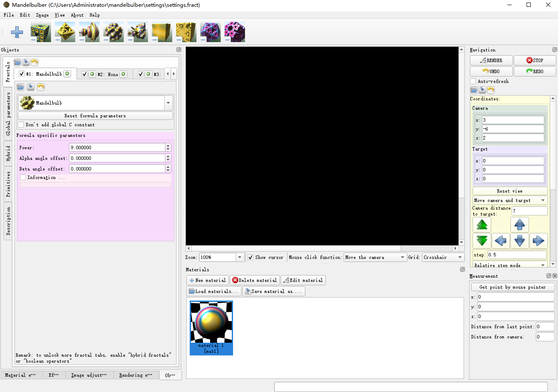Increase Beta angle offset stepper
This screenshot has width=558, height=392.
coord(168,167)
